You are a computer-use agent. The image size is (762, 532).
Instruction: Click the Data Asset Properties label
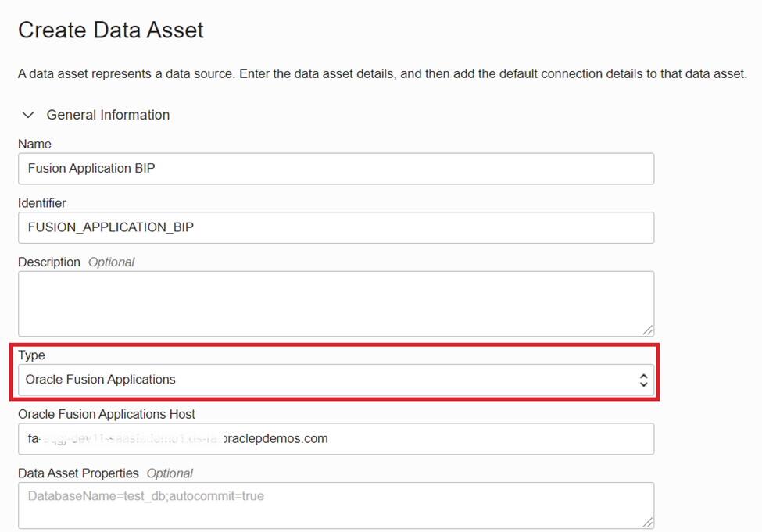(x=78, y=473)
